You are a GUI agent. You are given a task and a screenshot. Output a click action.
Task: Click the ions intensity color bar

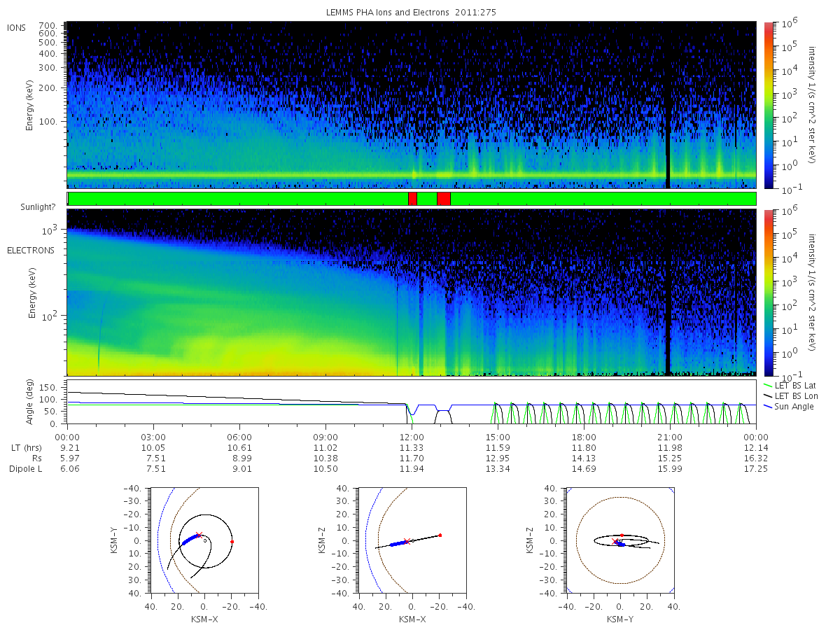pos(767,105)
